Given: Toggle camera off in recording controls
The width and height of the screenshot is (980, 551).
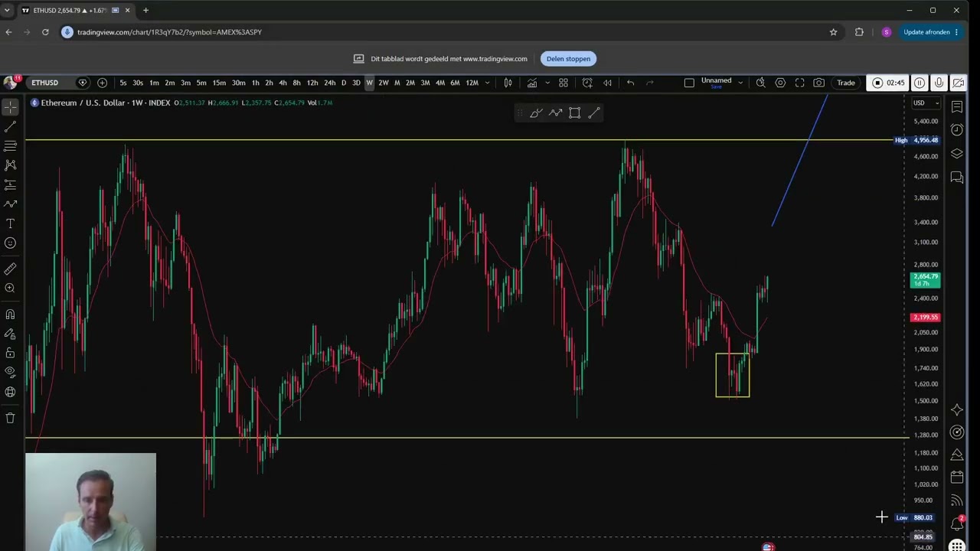Looking at the screenshot, I should coord(958,83).
